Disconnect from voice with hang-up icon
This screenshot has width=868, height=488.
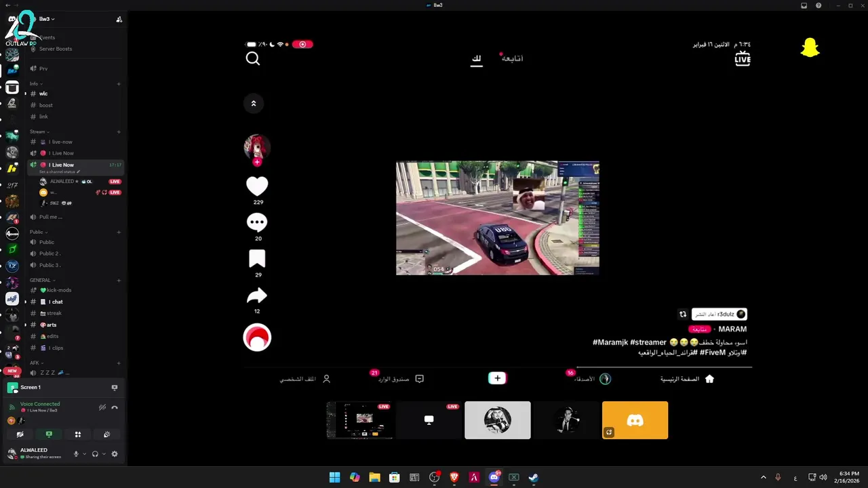tap(115, 407)
